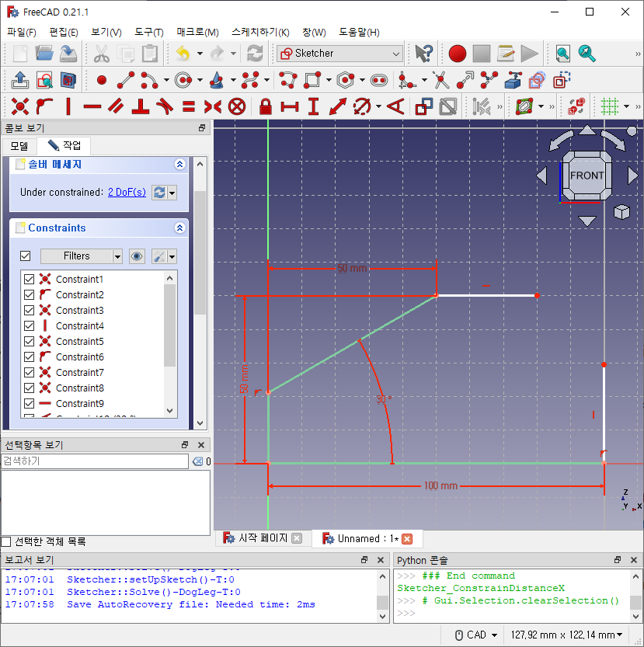Screen dimensions: 644x647
Task: Click the Filters button
Action: pyautogui.click(x=76, y=256)
